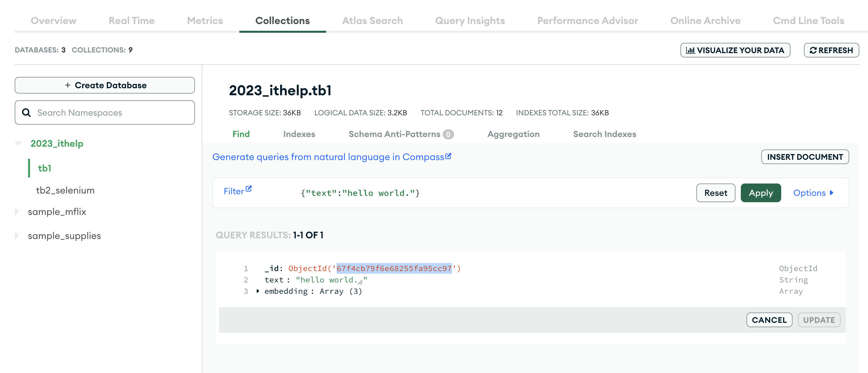
Task: Click the plus icon on Create Database
Action: click(68, 85)
